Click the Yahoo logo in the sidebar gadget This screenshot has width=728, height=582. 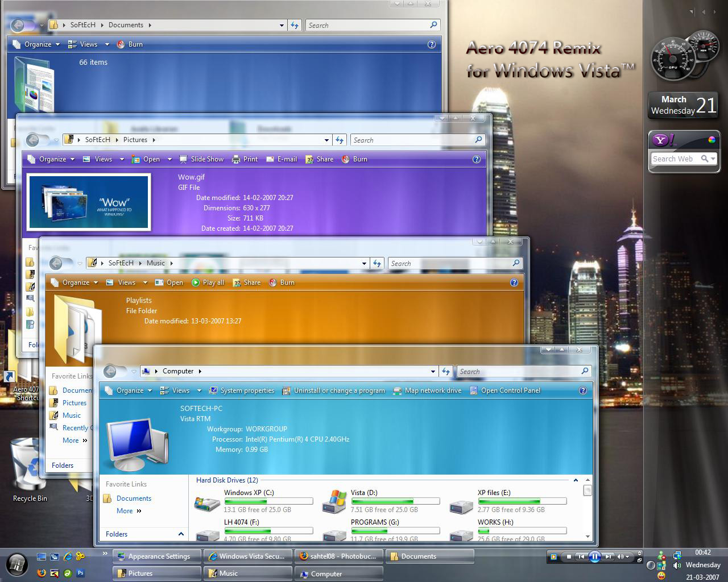click(x=664, y=140)
